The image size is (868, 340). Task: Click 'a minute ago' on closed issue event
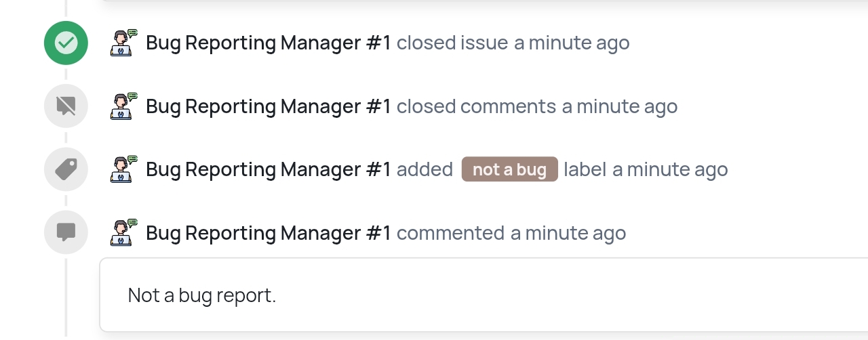coord(572,43)
